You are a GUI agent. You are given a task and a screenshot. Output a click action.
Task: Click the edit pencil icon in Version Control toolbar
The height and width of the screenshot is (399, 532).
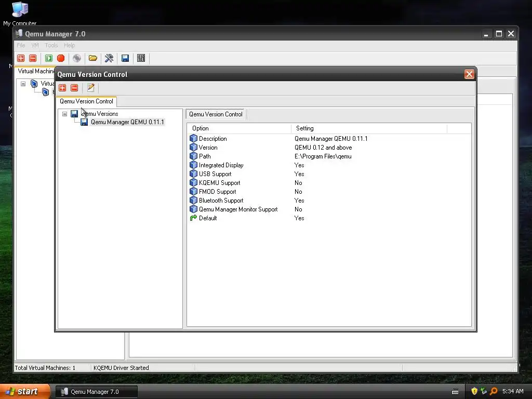[90, 88]
